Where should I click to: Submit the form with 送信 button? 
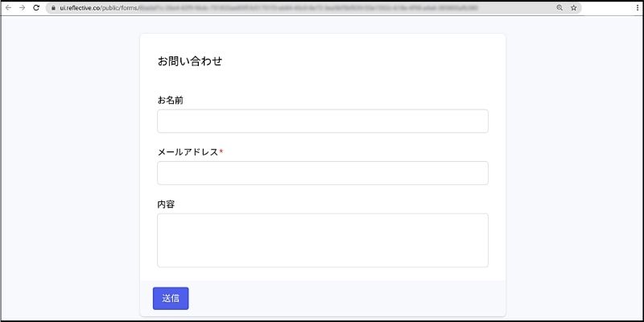point(171,298)
